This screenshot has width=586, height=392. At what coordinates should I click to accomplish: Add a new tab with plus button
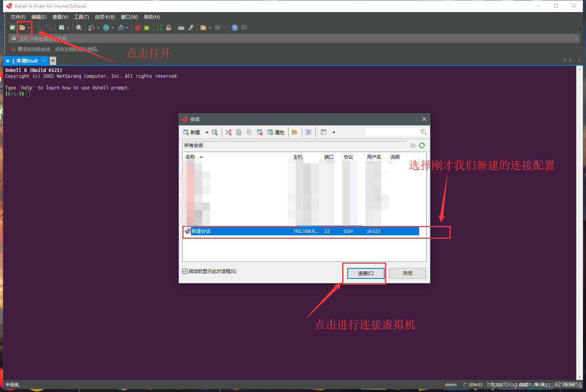pyautogui.click(x=53, y=61)
